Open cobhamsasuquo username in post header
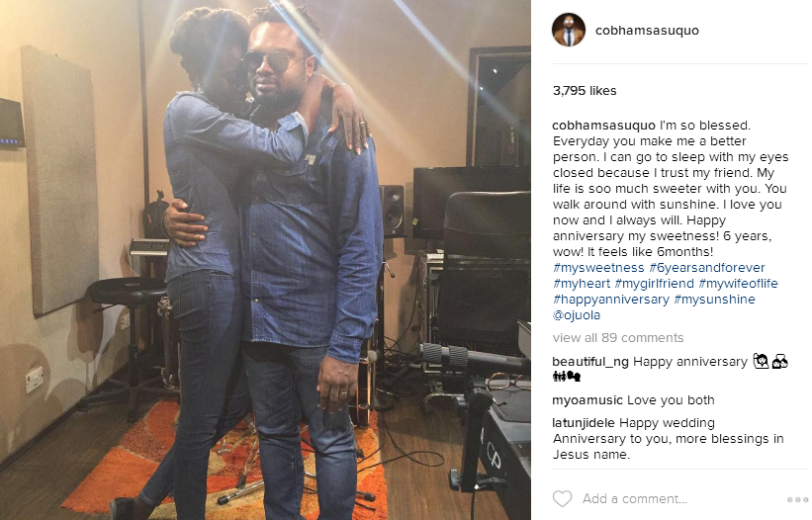Viewport: 812px width, 520px height. [x=647, y=31]
